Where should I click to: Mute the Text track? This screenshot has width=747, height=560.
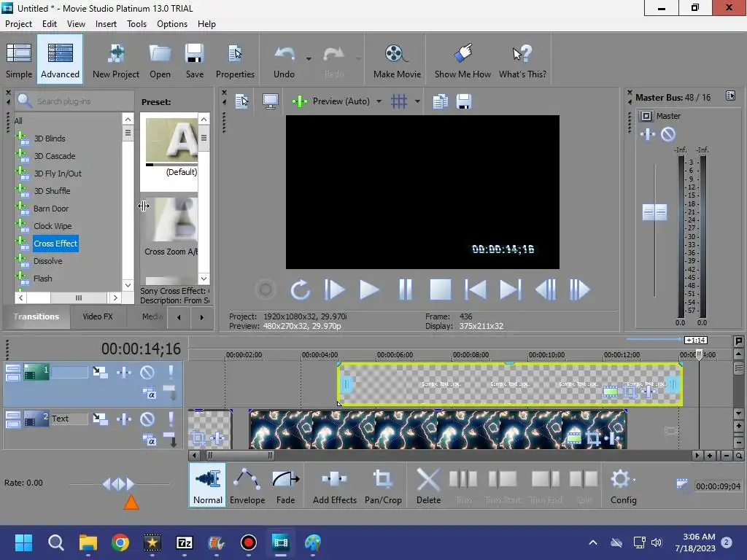click(147, 419)
